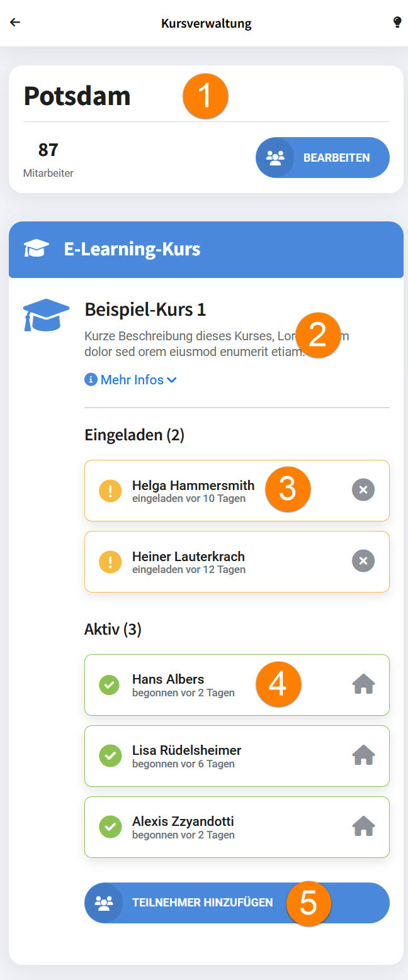This screenshot has width=408, height=980.
Task: Click the home icon for Lisa Rüdelsheimer
Action: (363, 755)
